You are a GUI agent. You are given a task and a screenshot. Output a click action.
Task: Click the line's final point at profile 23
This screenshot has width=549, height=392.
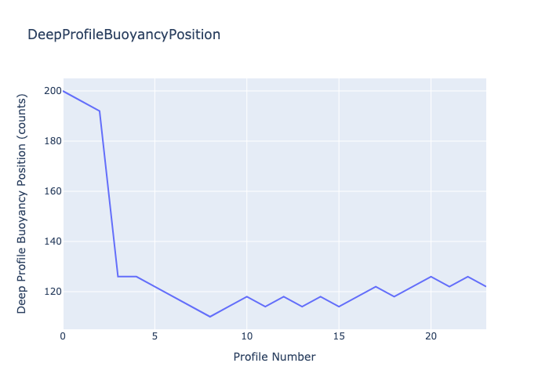(485, 286)
